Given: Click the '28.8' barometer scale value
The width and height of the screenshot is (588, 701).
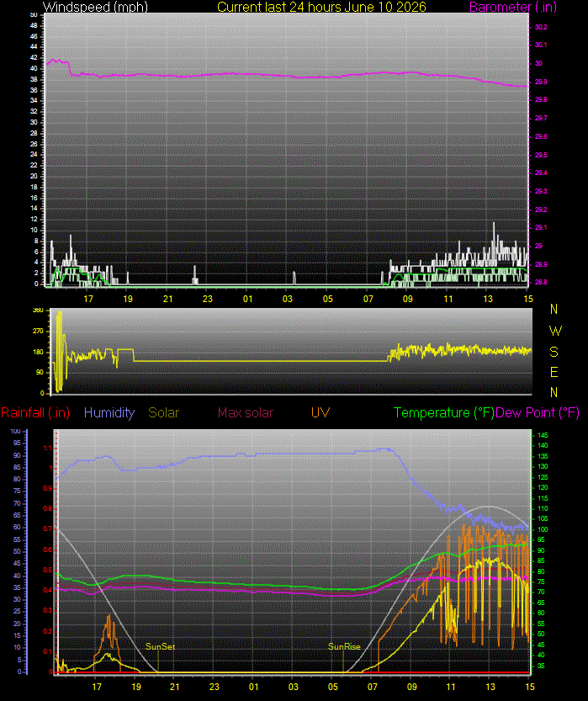Looking at the screenshot, I should (541, 282).
